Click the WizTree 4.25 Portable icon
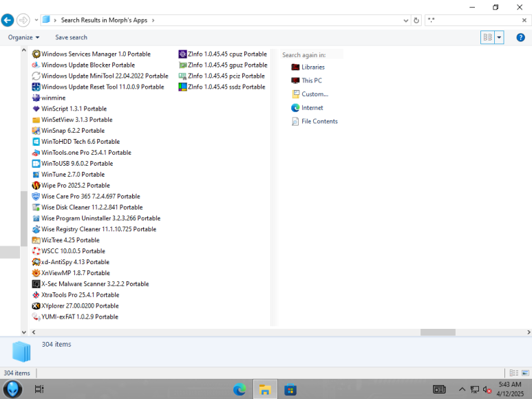Image resolution: width=532 pixels, height=399 pixels. [x=36, y=240]
